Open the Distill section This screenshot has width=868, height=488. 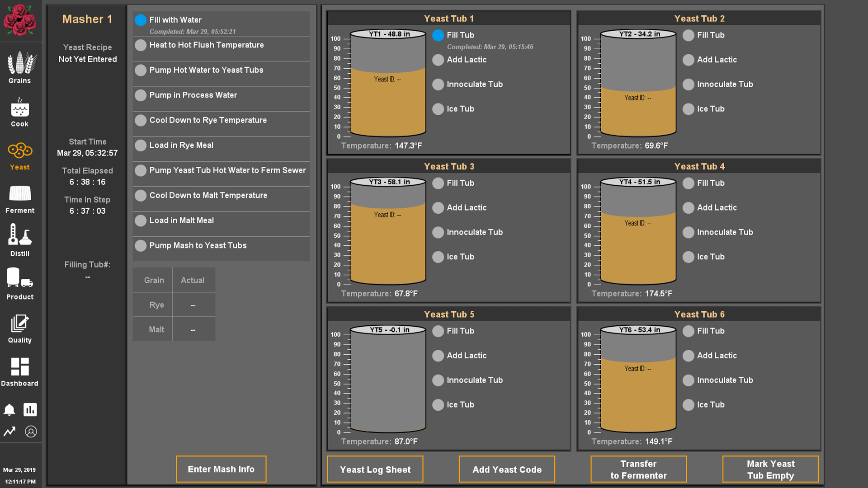pyautogui.click(x=20, y=240)
